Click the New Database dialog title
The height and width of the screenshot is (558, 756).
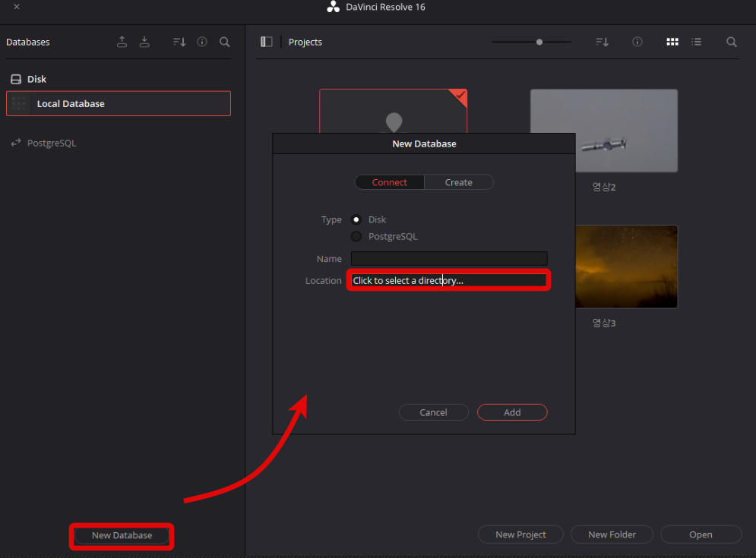click(424, 143)
